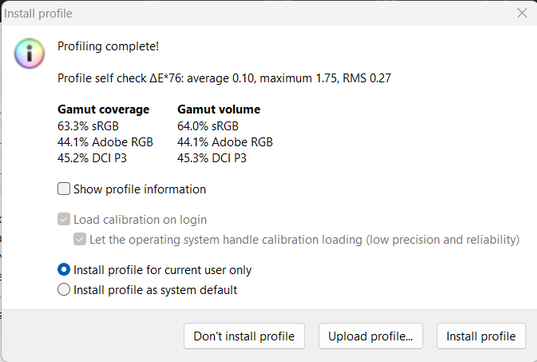Viewport: 537px width, 362px height.
Task: Open the Upload profile dialog
Action: [371, 336]
